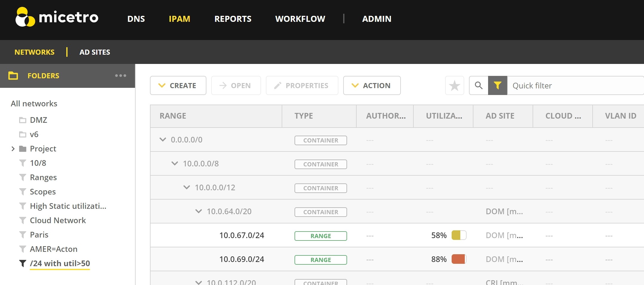This screenshot has width=644, height=285.
Task: Click the micetro logo icon
Action: [25, 17]
